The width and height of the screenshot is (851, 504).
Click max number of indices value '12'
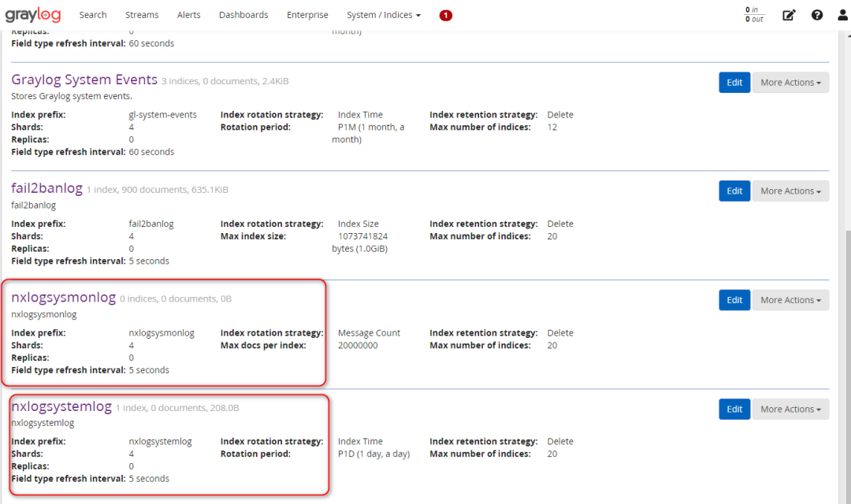click(x=552, y=128)
